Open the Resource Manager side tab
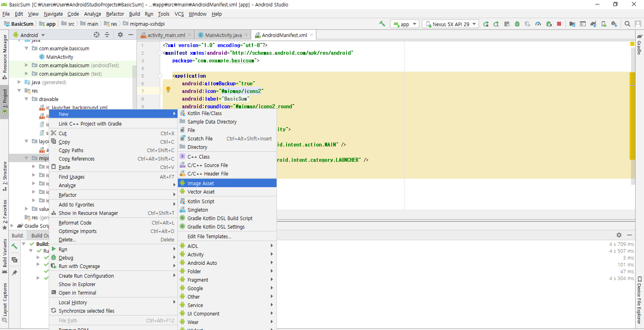This screenshot has height=330, width=644. pos(5,56)
